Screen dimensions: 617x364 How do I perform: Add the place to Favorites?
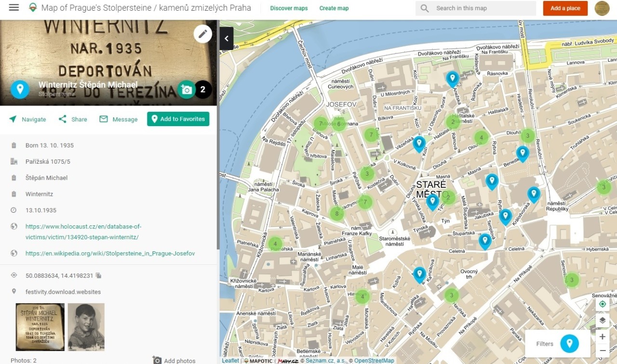(x=178, y=119)
